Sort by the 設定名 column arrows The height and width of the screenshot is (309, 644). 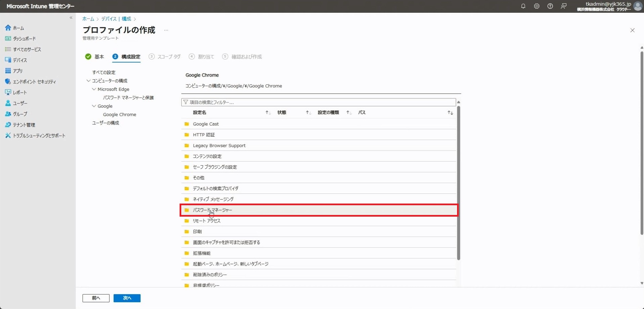[x=268, y=113]
